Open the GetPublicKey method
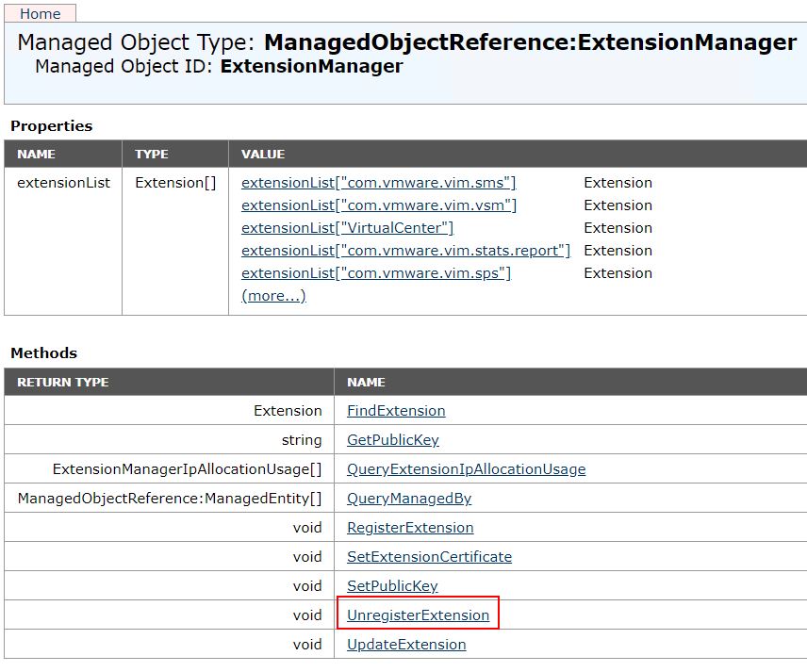Image resolution: width=807 pixels, height=672 pixels. (x=392, y=440)
